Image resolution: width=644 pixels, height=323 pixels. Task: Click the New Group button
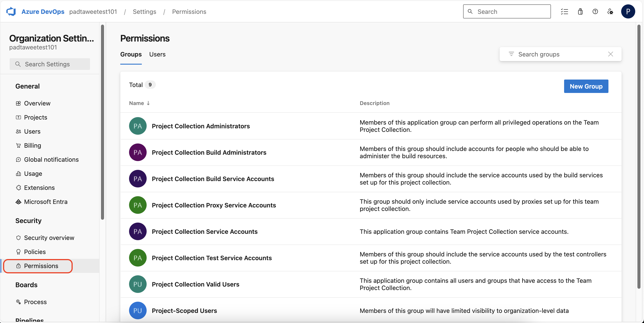586,86
